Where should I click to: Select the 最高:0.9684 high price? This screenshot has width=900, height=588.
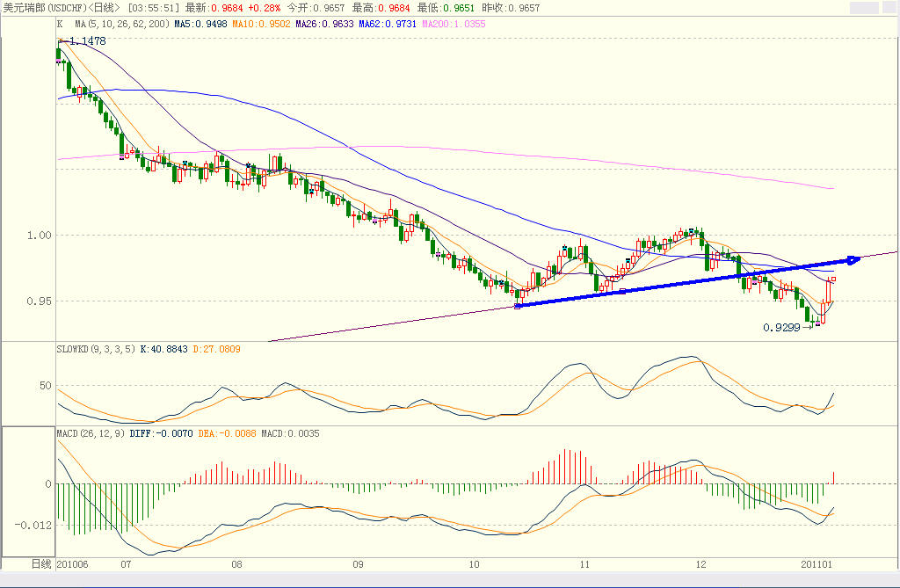[x=381, y=8]
